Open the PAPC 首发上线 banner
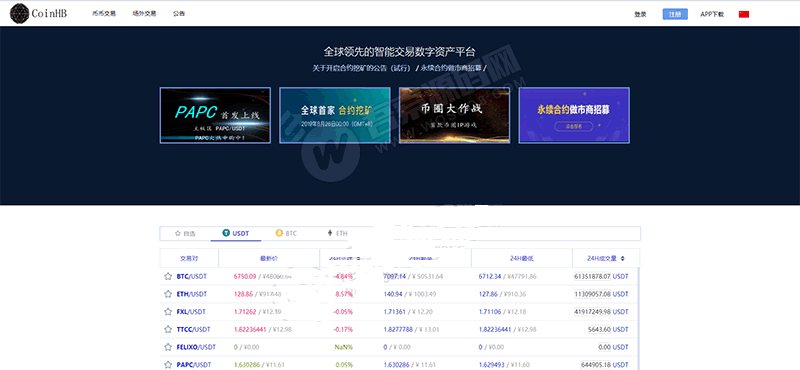 pyautogui.click(x=215, y=115)
